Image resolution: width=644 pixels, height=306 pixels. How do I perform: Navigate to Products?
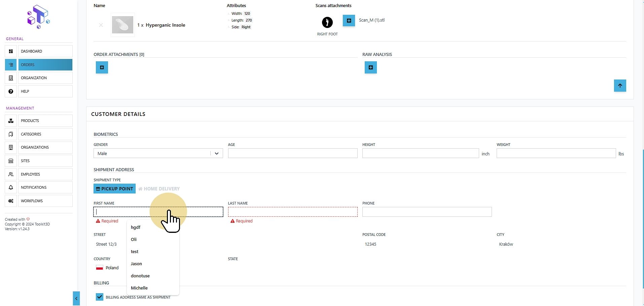click(45, 121)
